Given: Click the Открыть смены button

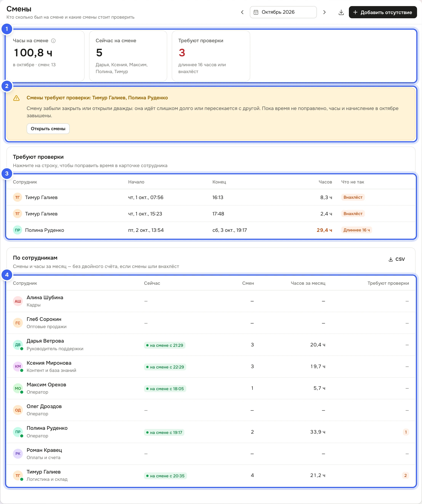Looking at the screenshot, I should [48, 129].
